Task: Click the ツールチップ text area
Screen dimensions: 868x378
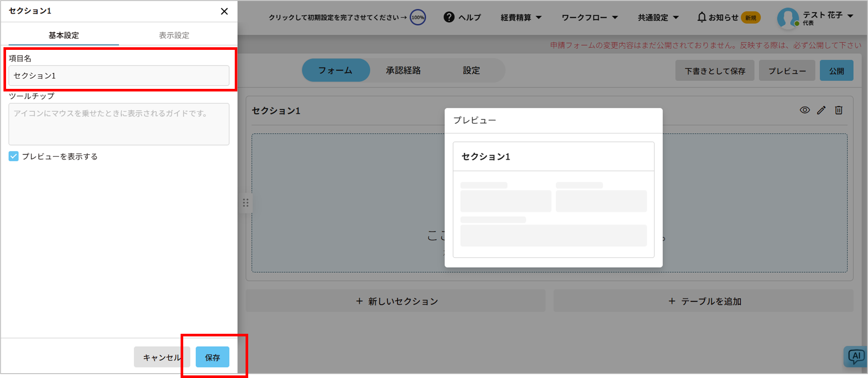Action: (119, 124)
